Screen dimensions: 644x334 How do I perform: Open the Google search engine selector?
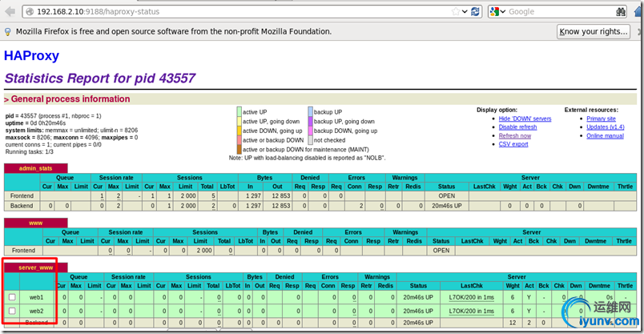coord(497,11)
